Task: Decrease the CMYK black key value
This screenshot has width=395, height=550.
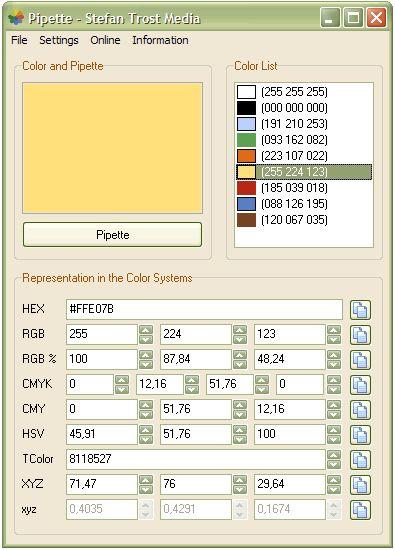Action: tap(334, 389)
